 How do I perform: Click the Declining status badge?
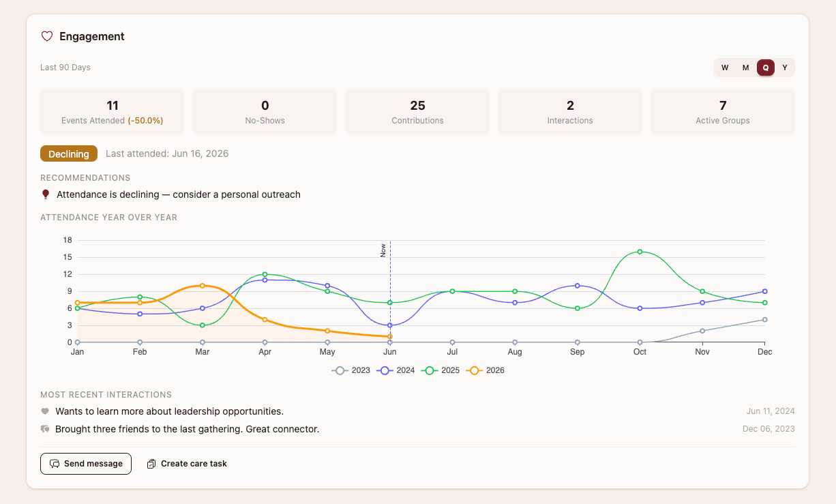point(69,153)
